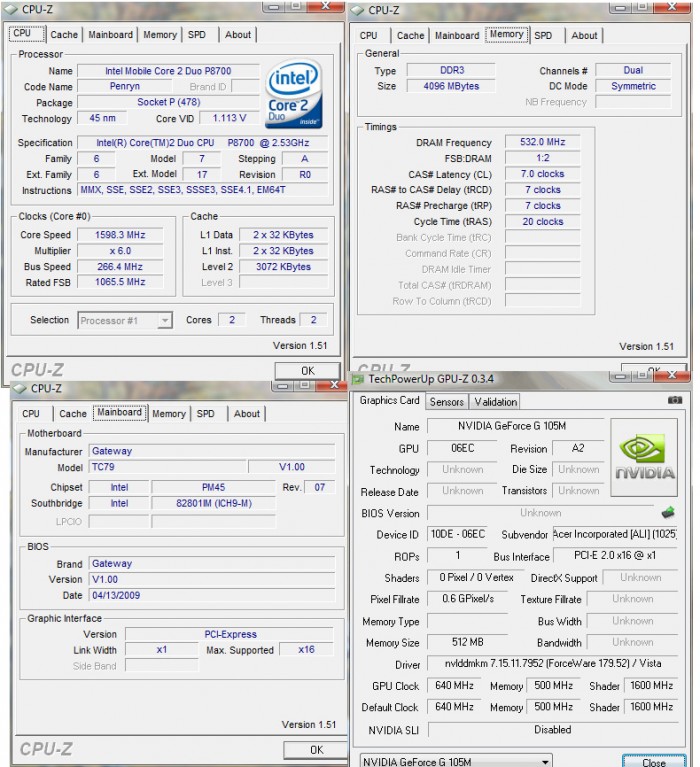Click the BIOS Date 04/13/2009
The height and width of the screenshot is (767, 700).
tap(212, 595)
